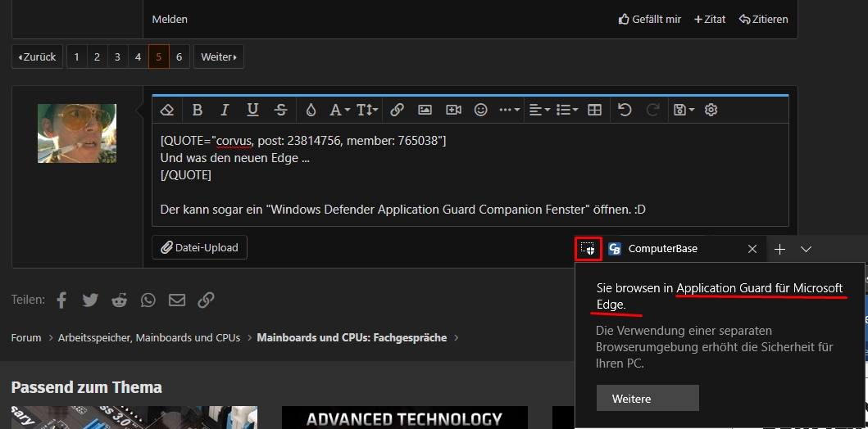Click the Gefällt mir button
868x429 pixels.
(649, 19)
